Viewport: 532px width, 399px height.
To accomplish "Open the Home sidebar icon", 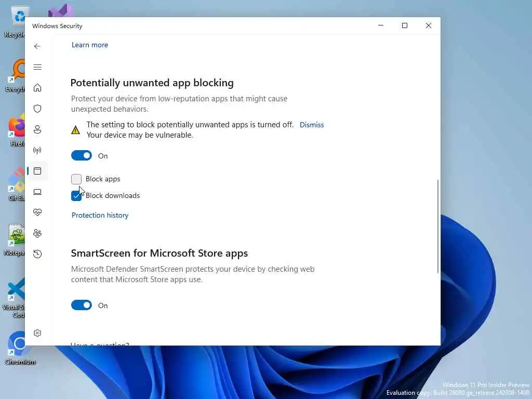I will point(37,88).
